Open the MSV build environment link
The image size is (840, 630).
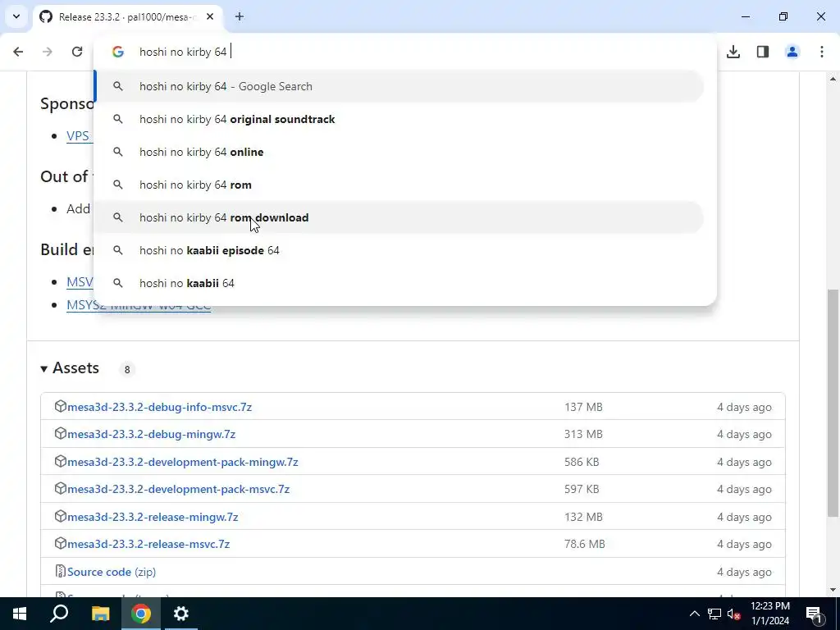coord(80,281)
